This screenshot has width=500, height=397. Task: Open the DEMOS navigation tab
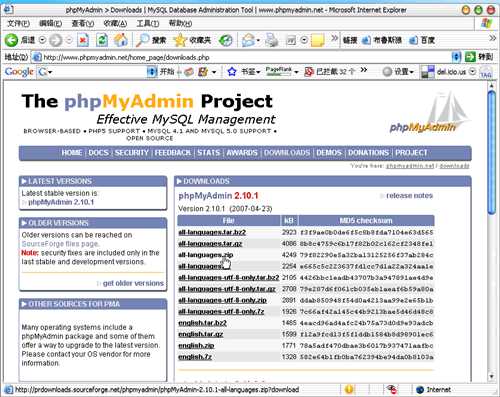click(x=329, y=153)
